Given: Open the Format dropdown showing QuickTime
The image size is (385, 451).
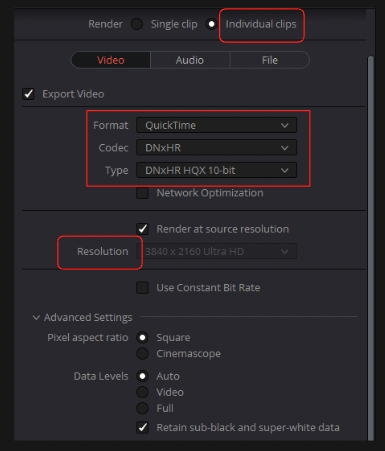Looking at the screenshot, I should [216, 125].
